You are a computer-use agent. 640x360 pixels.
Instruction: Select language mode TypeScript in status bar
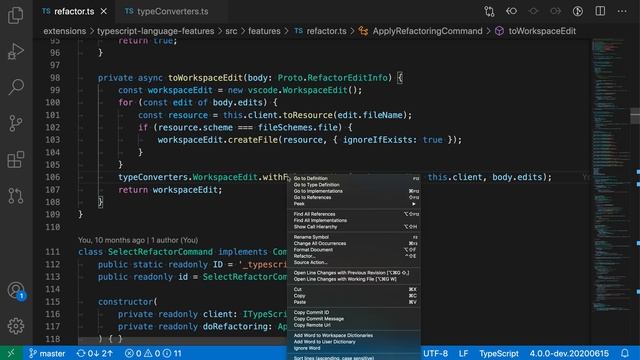(x=499, y=353)
